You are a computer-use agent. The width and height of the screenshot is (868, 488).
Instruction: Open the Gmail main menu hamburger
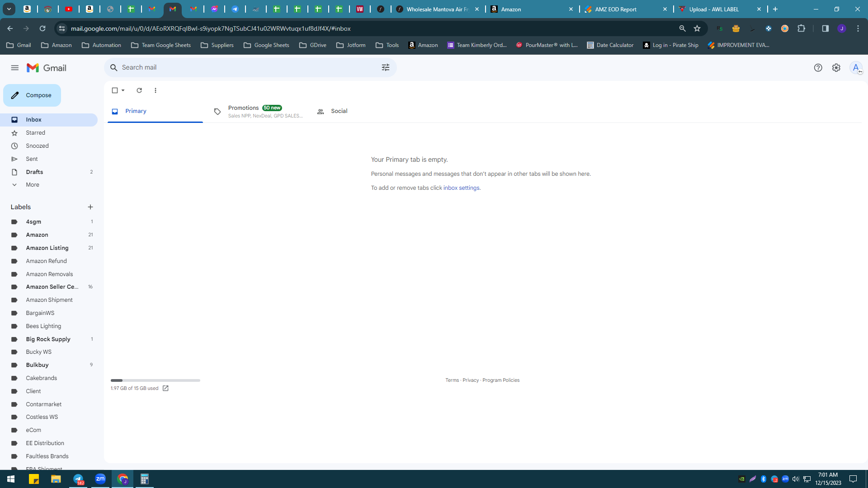(15, 68)
